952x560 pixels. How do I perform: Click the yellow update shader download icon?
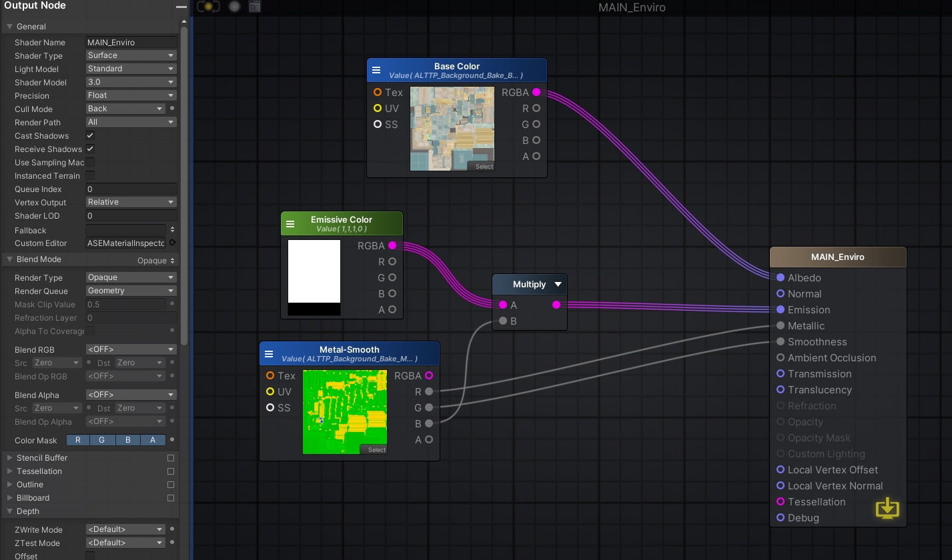coord(887,509)
